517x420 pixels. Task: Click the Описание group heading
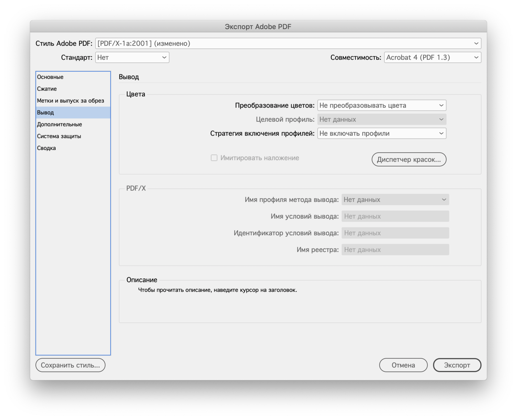coord(142,280)
